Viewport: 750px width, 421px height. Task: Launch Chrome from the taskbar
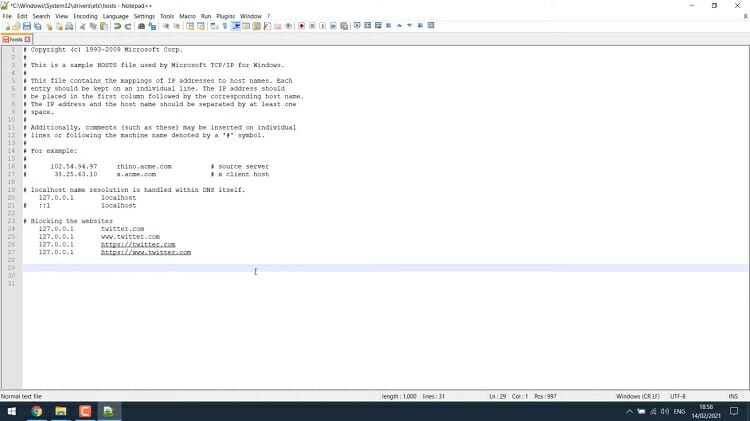pyautogui.click(x=36, y=411)
